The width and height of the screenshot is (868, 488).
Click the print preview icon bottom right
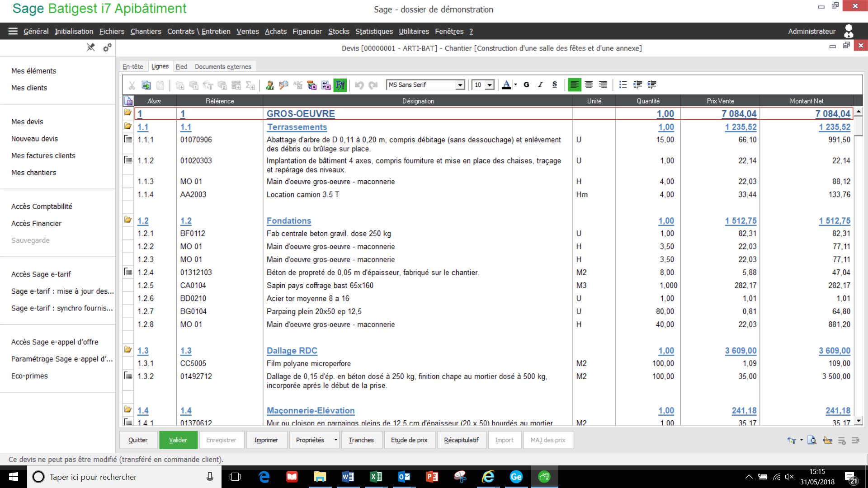pos(812,440)
